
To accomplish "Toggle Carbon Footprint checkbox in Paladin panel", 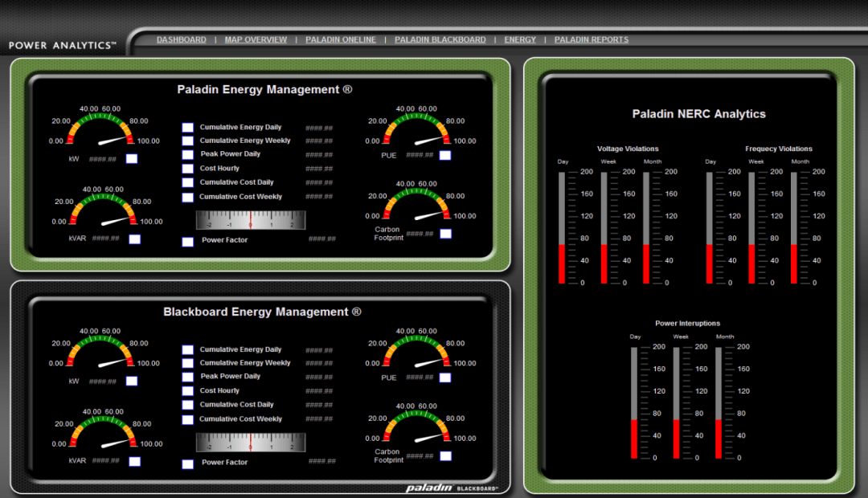I will [445, 234].
